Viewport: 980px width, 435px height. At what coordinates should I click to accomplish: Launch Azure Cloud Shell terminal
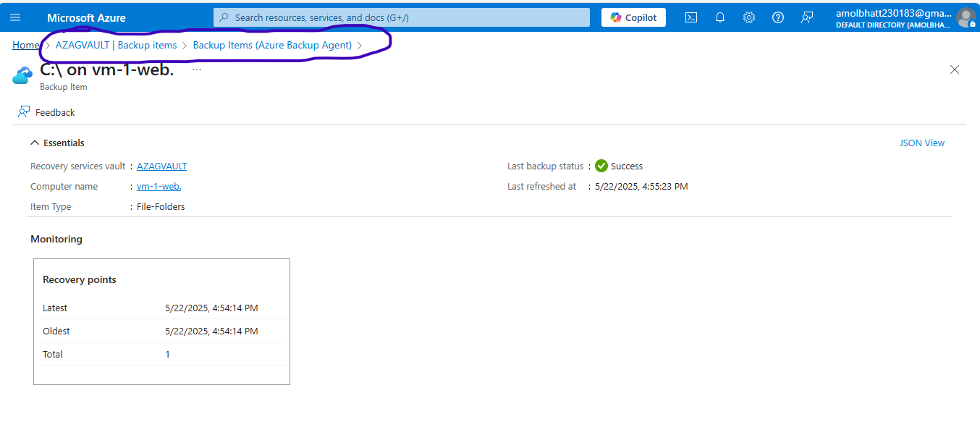point(690,17)
